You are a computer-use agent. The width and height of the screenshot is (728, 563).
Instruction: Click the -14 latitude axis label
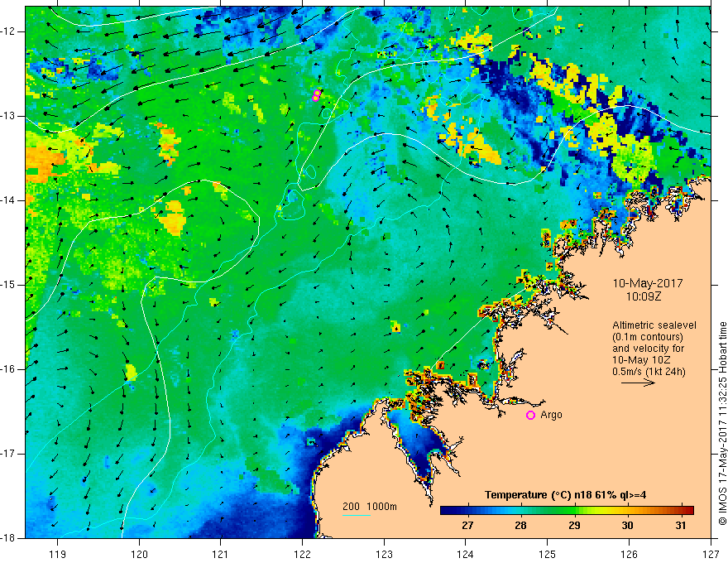8,200
